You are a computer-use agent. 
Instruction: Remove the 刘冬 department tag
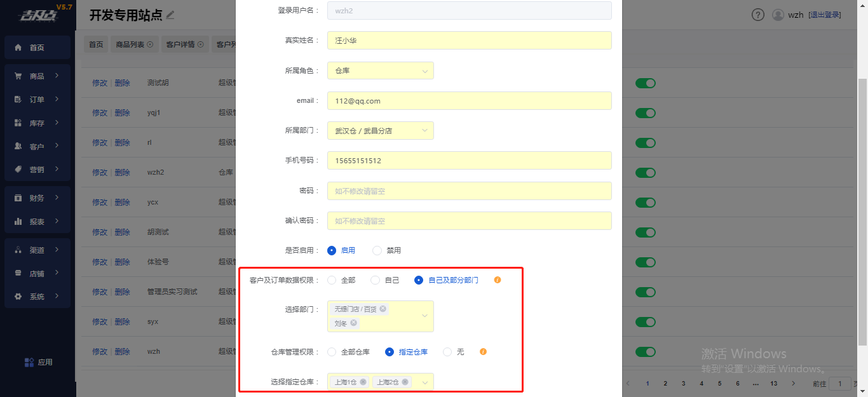[x=353, y=323]
